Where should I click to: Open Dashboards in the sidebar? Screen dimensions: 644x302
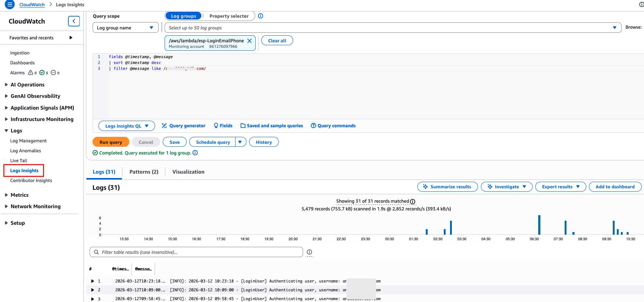click(x=22, y=63)
